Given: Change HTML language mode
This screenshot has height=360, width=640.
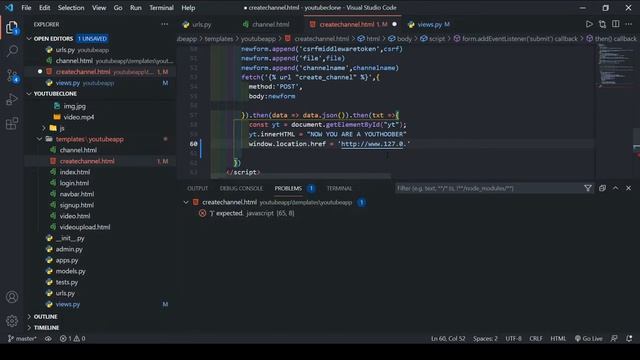Looking at the screenshot, I should pos(558,338).
